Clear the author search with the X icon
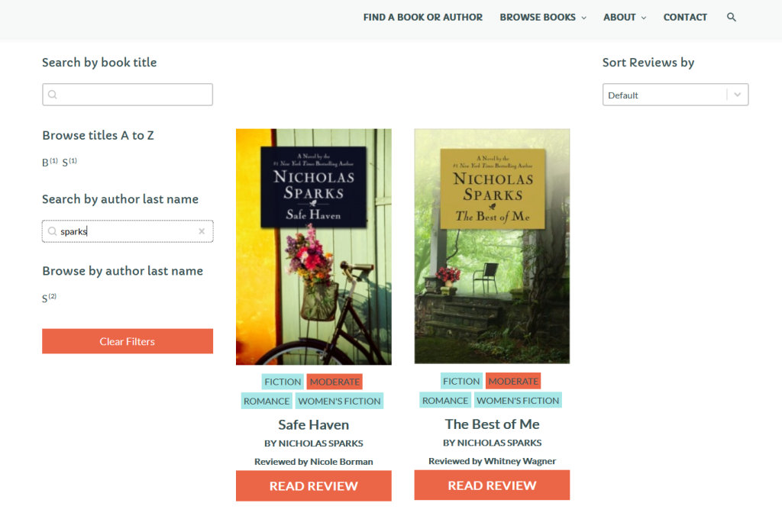Viewport: 782px width, 532px height. click(x=202, y=231)
